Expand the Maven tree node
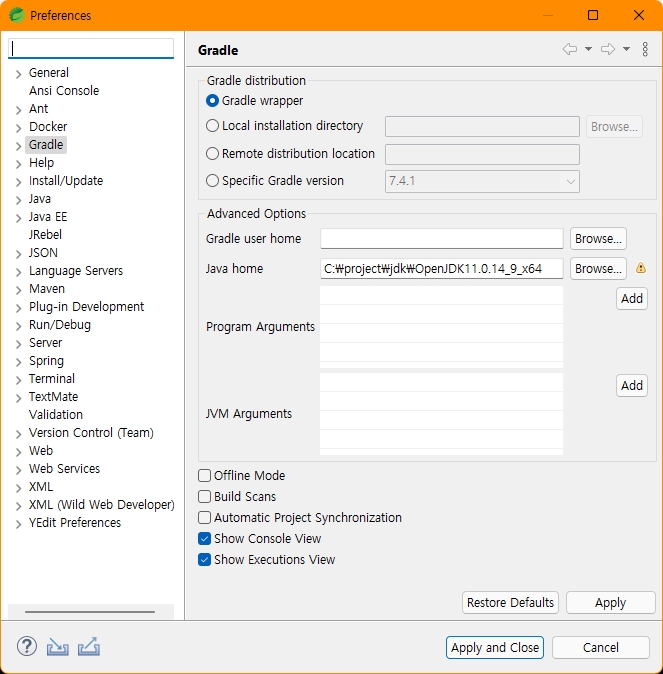663x674 pixels. coord(18,290)
